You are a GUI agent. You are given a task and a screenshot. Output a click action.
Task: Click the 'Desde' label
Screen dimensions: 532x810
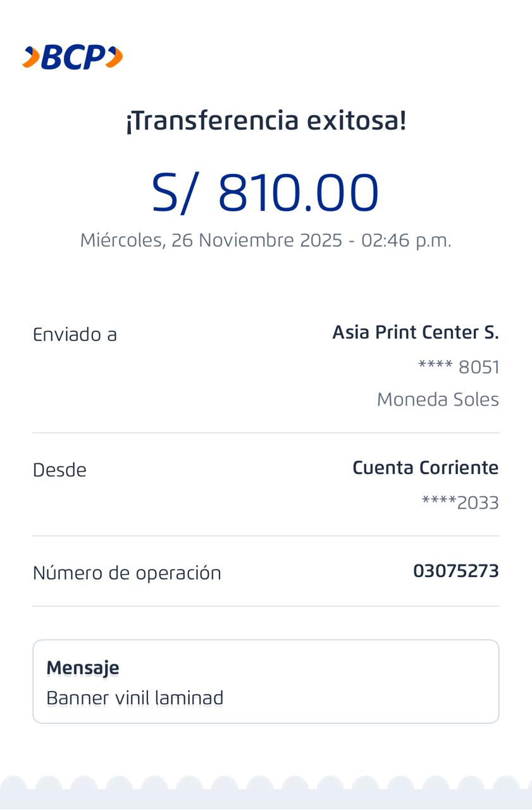coord(59,470)
